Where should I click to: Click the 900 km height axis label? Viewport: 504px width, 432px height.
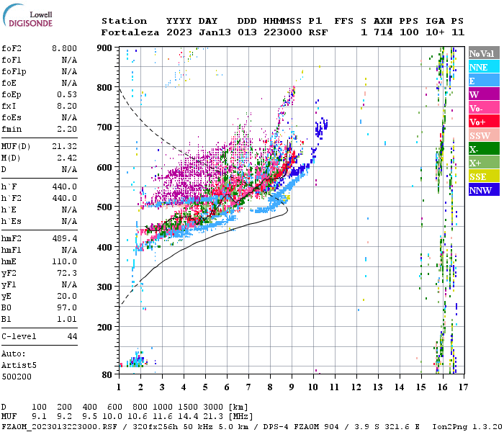pos(104,48)
